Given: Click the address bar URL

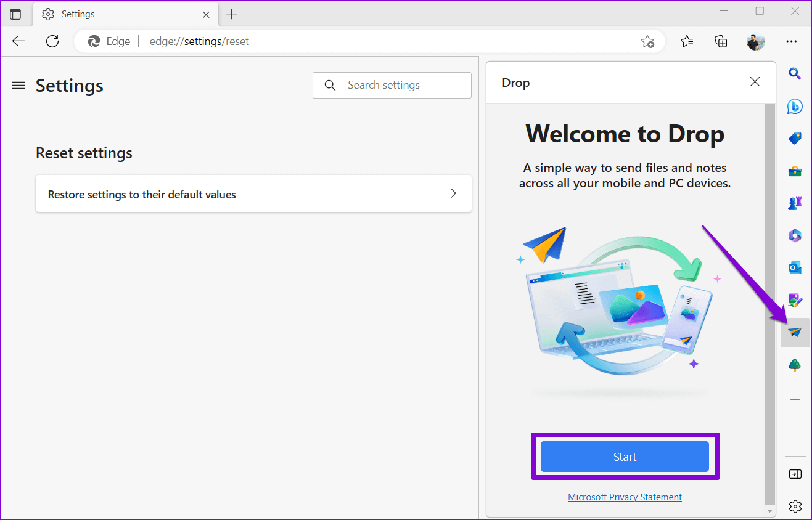Looking at the screenshot, I should click(x=199, y=41).
